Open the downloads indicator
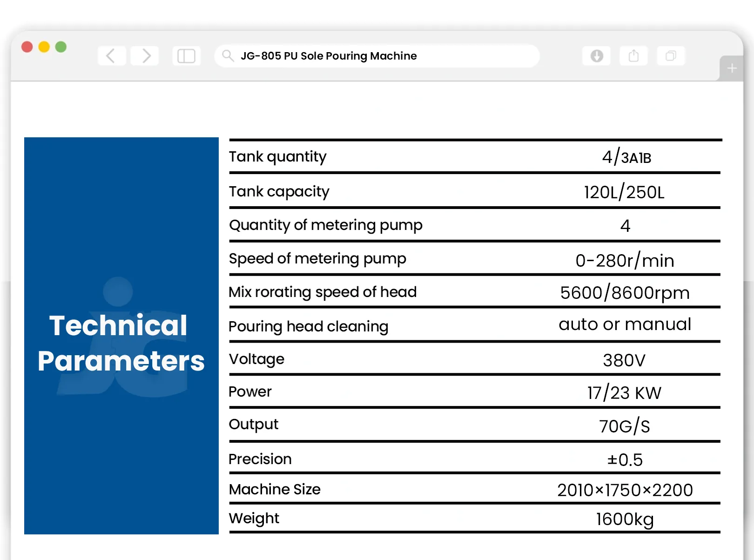This screenshot has width=754, height=560. pyautogui.click(x=596, y=56)
